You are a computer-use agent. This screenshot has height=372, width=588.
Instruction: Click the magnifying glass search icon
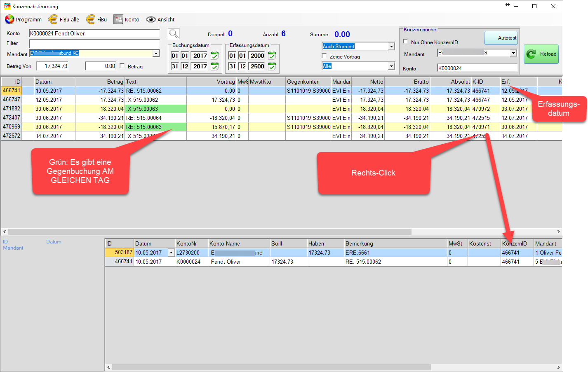click(174, 33)
